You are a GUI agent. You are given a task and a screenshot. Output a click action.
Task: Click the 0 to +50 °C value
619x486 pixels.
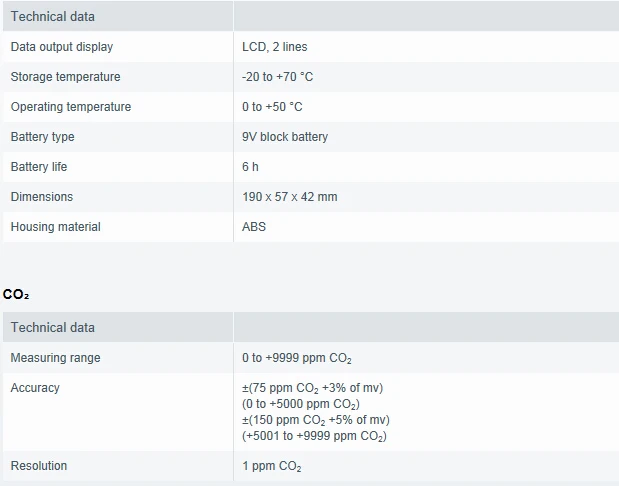coord(272,107)
